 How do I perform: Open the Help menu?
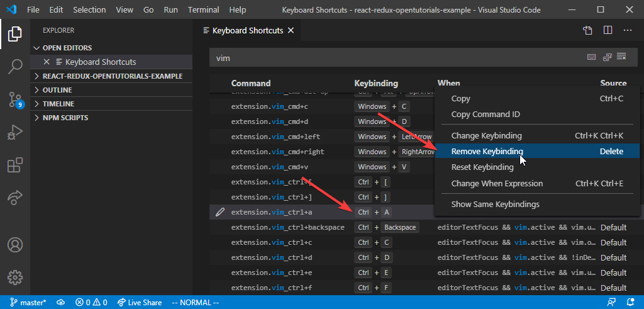[237, 9]
